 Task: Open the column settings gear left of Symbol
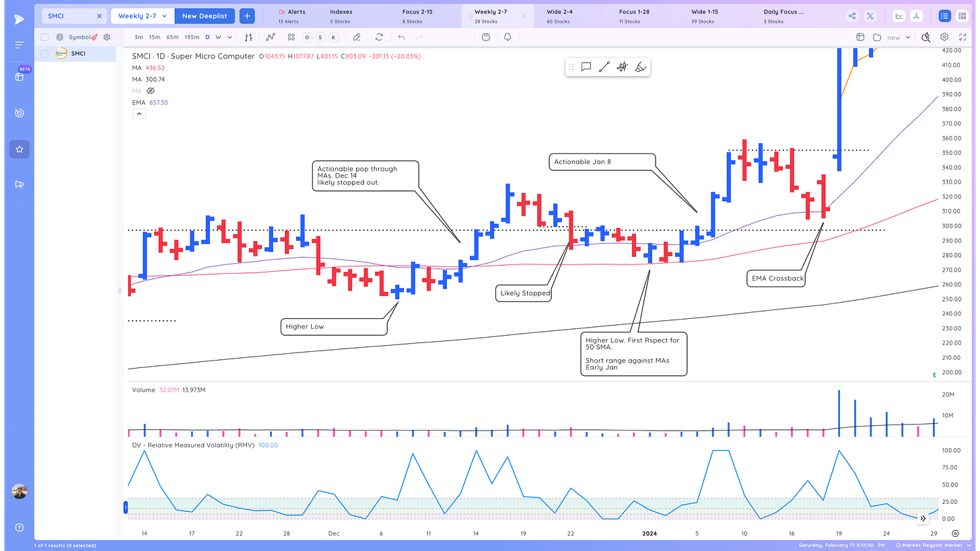60,38
